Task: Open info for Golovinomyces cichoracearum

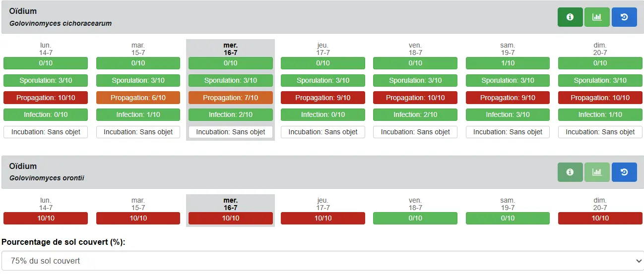Action: coord(570,17)
